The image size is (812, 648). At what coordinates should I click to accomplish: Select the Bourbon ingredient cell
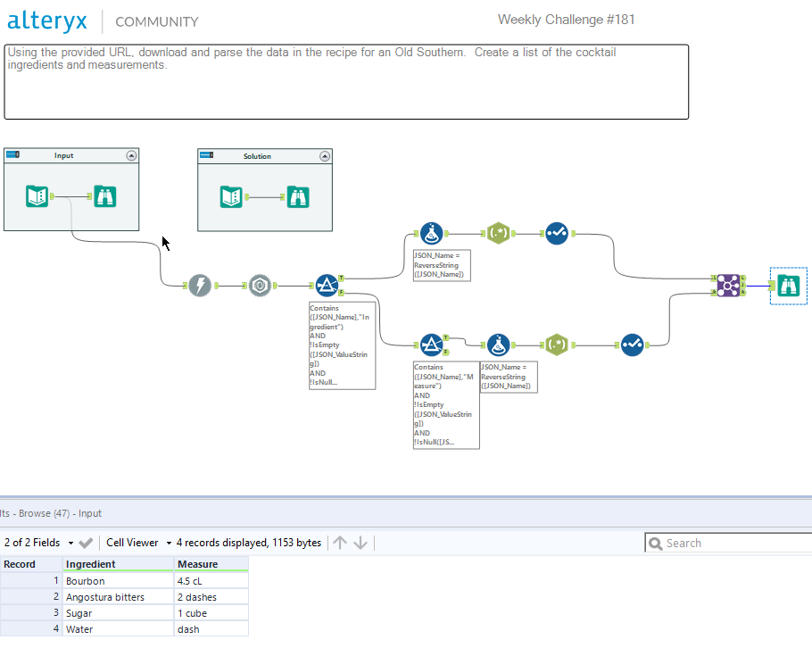coord(118,581)
